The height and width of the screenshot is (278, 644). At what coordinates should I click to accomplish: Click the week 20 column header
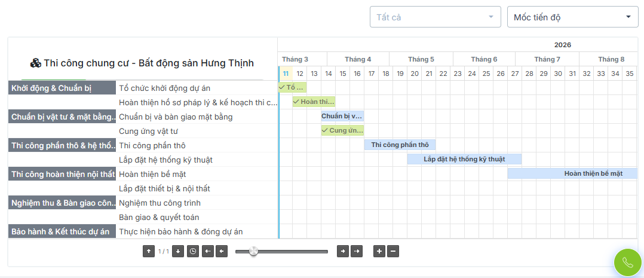click(x=415, y=74)
